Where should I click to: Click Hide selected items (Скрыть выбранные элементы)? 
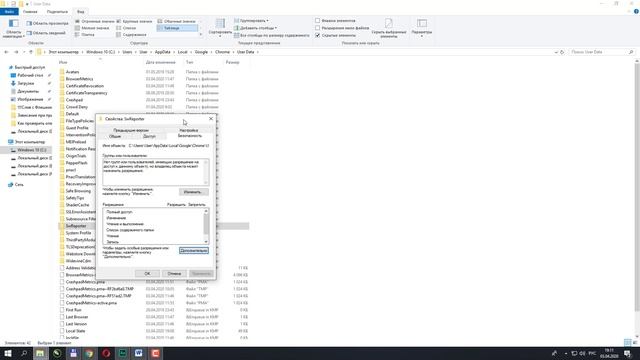click(389, 28)
